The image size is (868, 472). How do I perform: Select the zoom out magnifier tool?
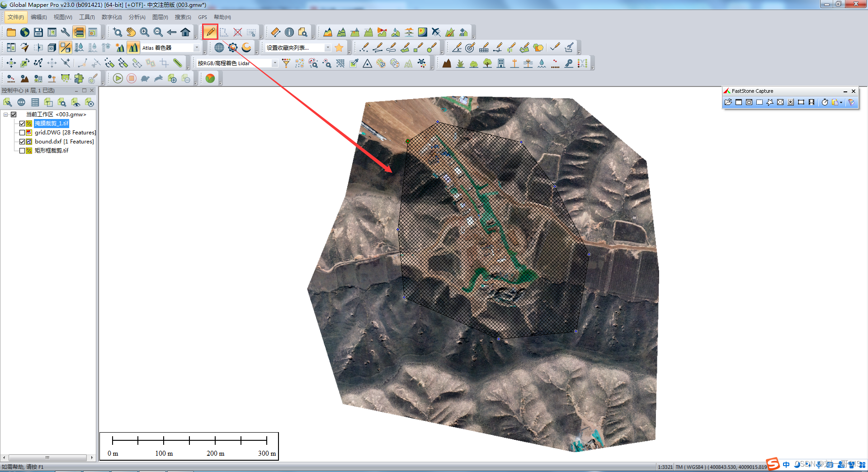tap(158, 32)
